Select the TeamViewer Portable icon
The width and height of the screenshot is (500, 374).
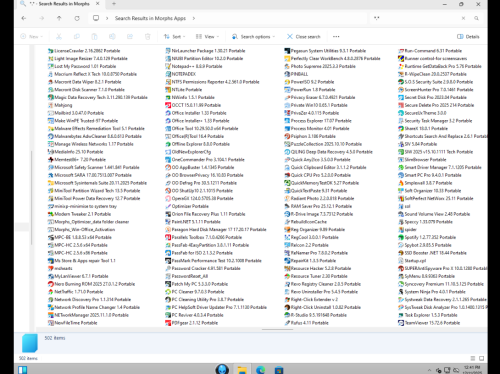(401, 323)
